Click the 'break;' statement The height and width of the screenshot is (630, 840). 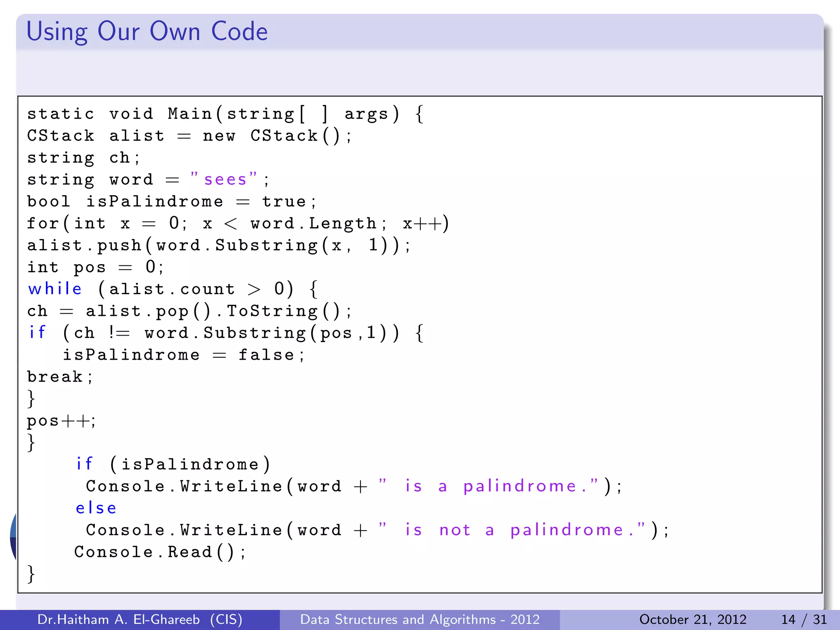click(x=60, y=377)
